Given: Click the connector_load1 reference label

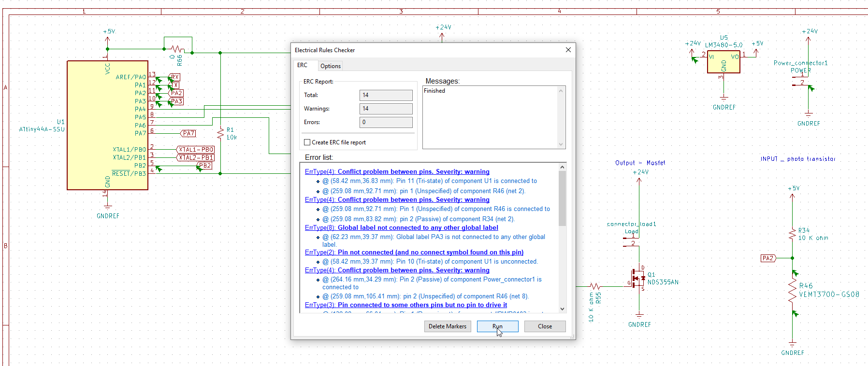Looking at the screenshot, I should pos(631,224).
